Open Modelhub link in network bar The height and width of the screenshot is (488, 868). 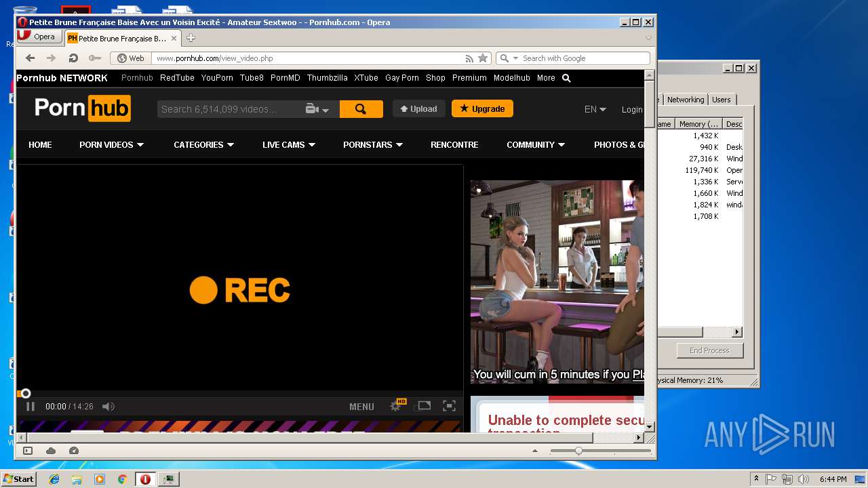(512, 78)
